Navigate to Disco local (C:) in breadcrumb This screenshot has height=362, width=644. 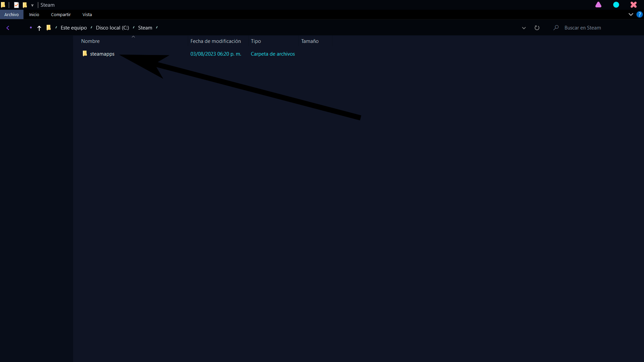112,28
